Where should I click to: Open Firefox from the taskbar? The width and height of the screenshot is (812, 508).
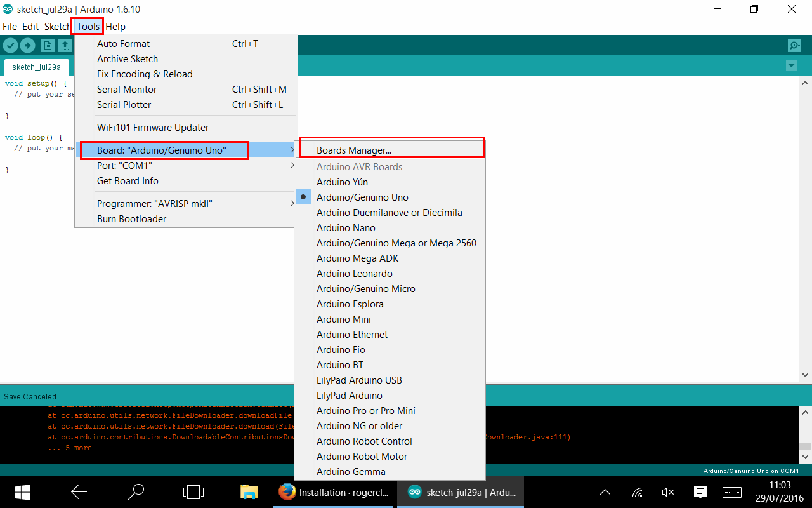[x=287, y=492]
